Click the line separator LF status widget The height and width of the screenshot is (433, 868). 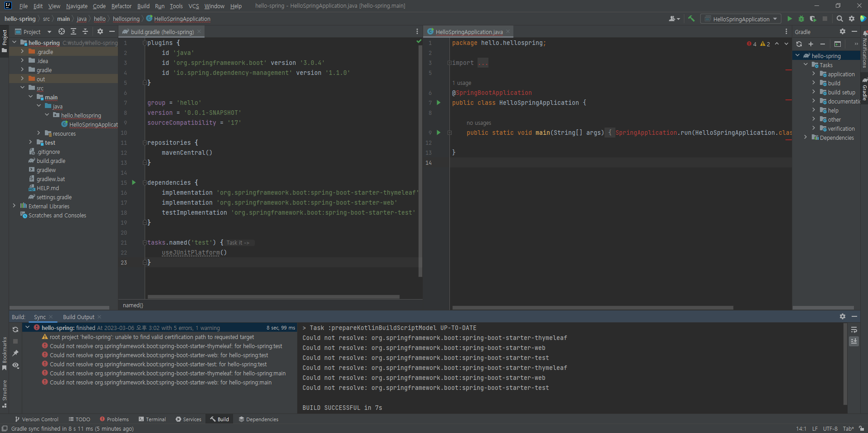[815, 428]
